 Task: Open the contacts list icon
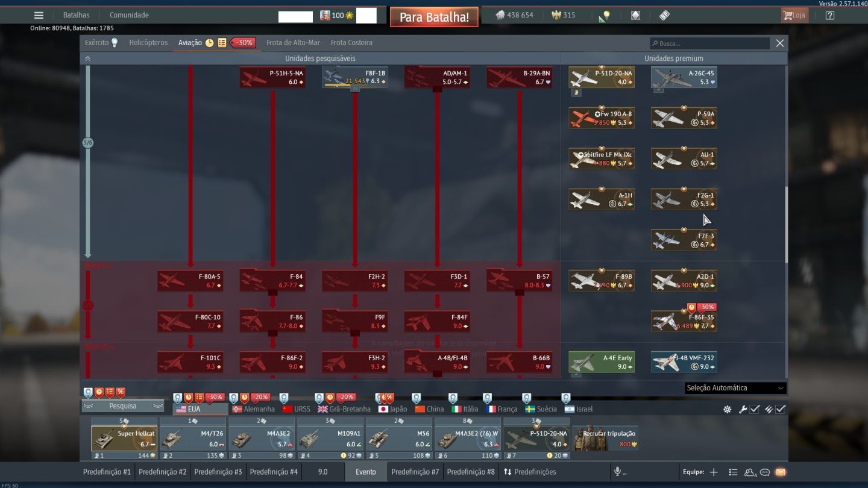733,472
